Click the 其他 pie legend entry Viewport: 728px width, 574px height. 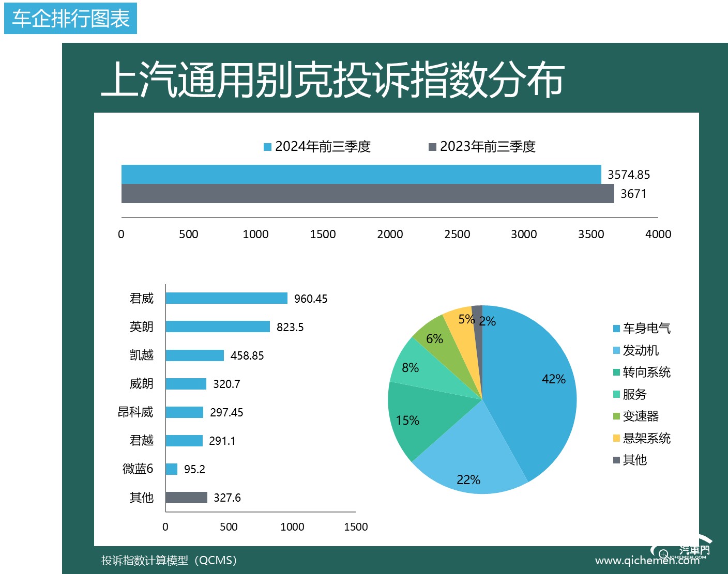click(630, 460)
